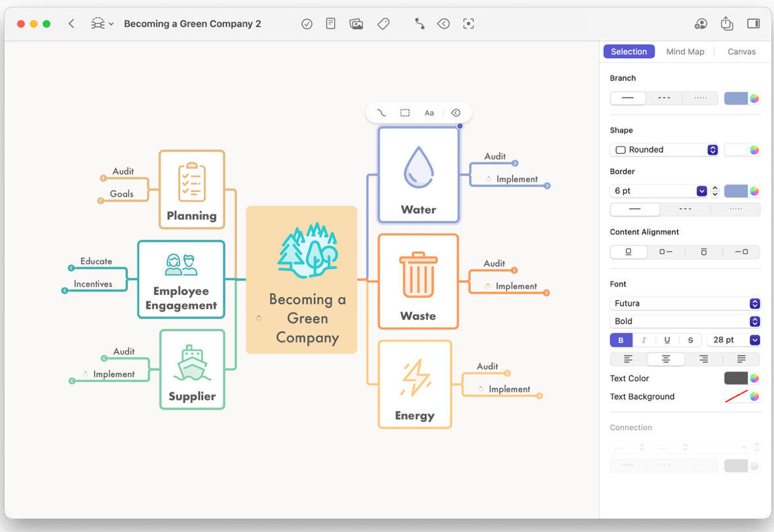
Task: Toggle Bold text style button
Action: click(x=621, y=340)
